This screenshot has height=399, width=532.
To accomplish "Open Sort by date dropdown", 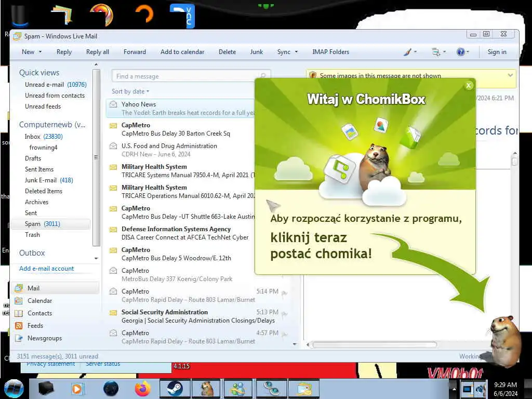I will pyautogui.click(x=130, y=91).
